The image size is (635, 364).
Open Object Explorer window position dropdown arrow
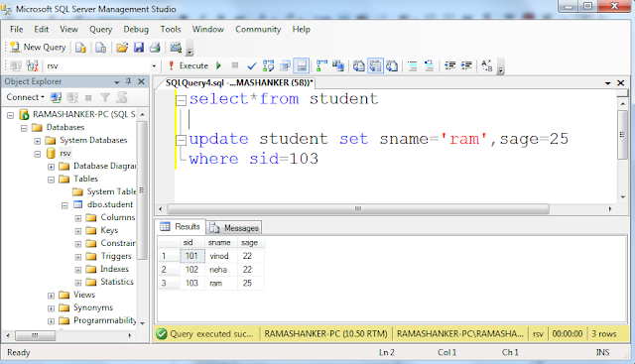coord(117,82)
